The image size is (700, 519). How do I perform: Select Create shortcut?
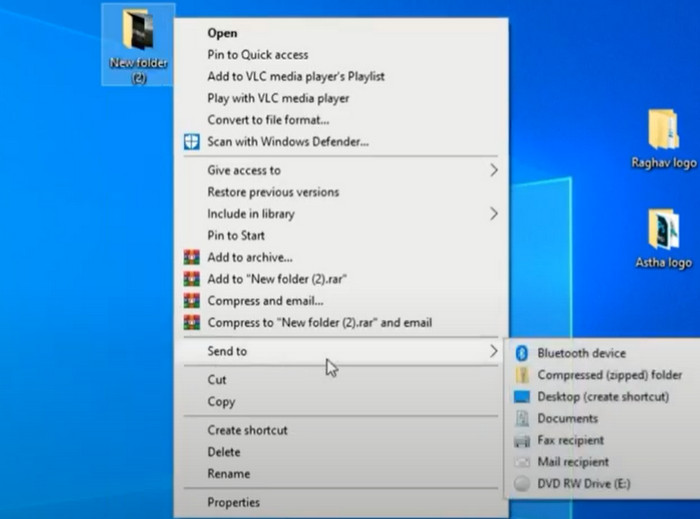(x=341, y=430)
